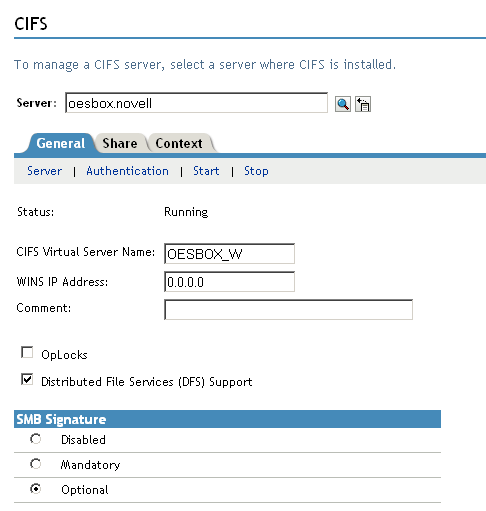Edit the CIFS Virtual Server Name field

click(x=229, y=254)
